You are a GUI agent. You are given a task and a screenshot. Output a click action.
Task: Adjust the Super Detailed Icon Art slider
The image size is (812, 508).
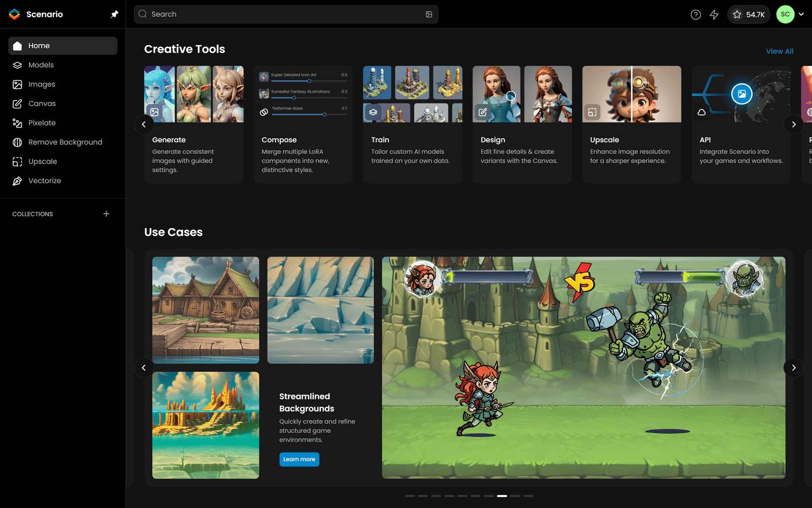(x=309, y=81)
